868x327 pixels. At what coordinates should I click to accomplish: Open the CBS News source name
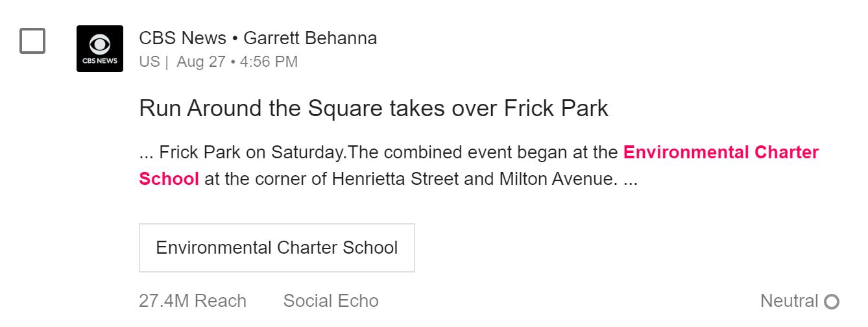pos(182,38)
